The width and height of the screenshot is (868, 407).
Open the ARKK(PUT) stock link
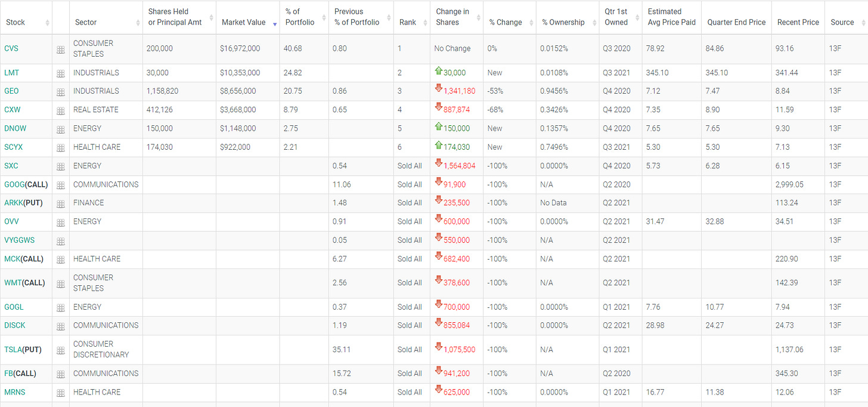(x=23, y=203)
